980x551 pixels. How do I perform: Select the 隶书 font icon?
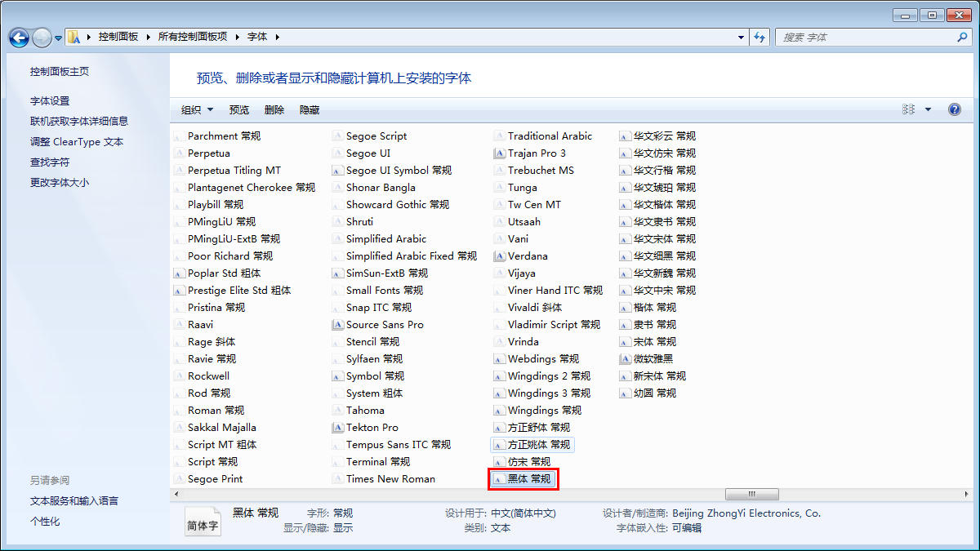coord(626,325)
